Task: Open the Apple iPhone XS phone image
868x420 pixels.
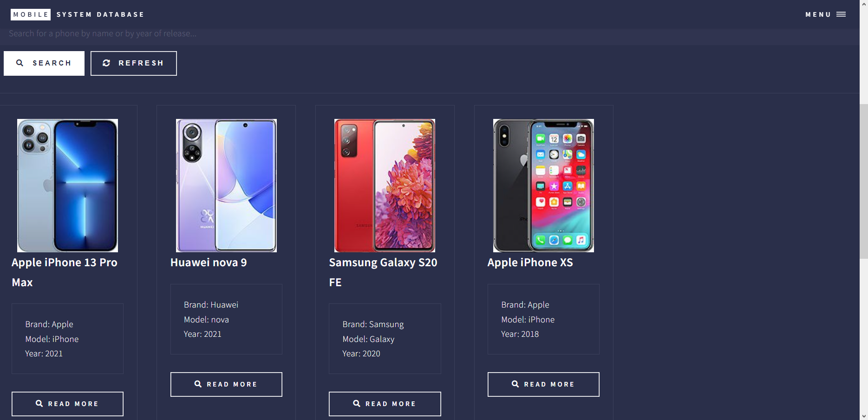Action: (x=543, y=185)
